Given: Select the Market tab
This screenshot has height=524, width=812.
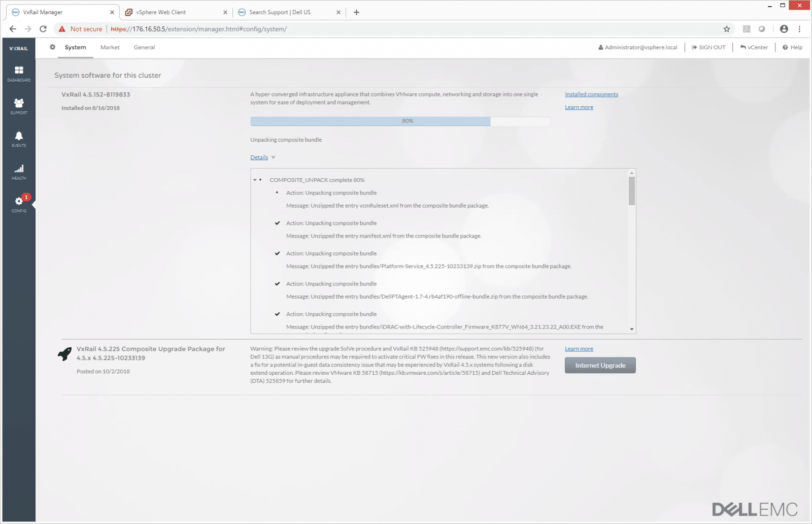Looking at the screenshot, I should pyautogui.click(x=110, y=47).
